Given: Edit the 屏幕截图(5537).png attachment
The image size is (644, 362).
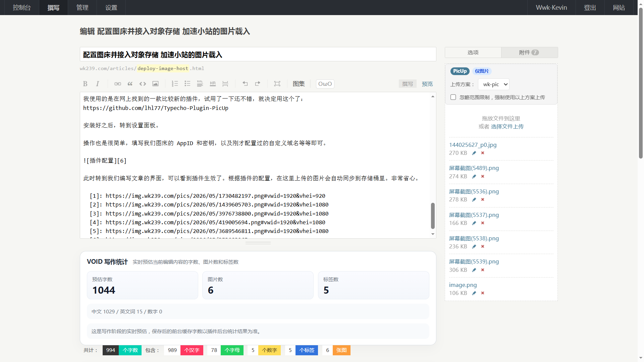Looking at the screenshot, I should click(x=474, y=223).
